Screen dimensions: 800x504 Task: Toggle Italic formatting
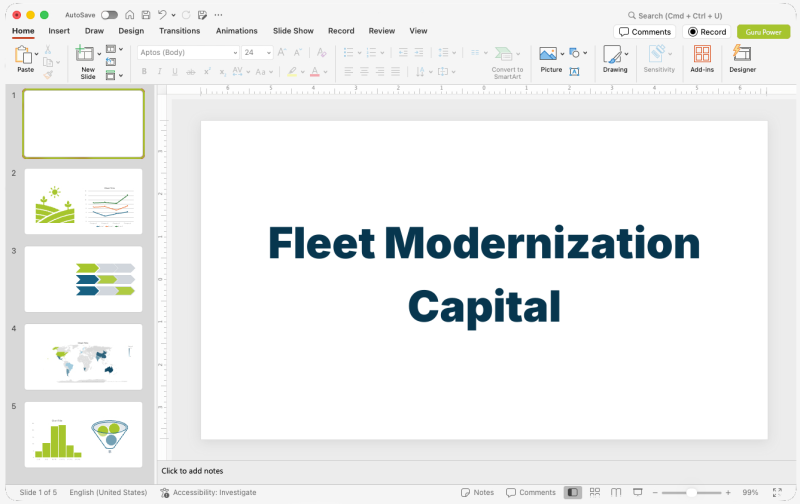coord(160,72)
